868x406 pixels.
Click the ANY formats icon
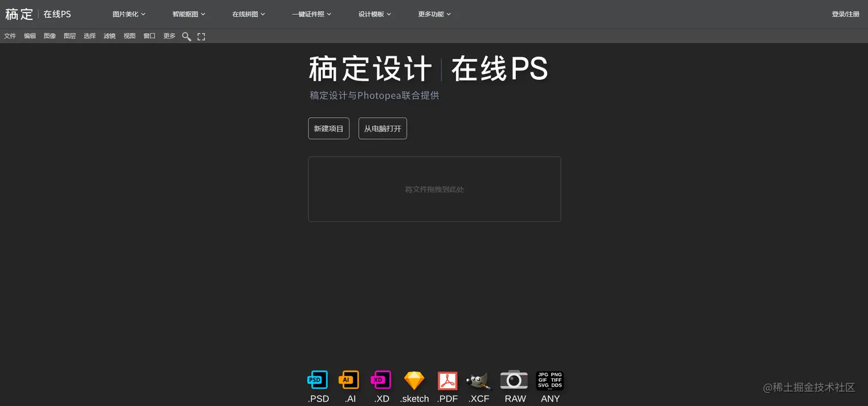coord(550,380)
